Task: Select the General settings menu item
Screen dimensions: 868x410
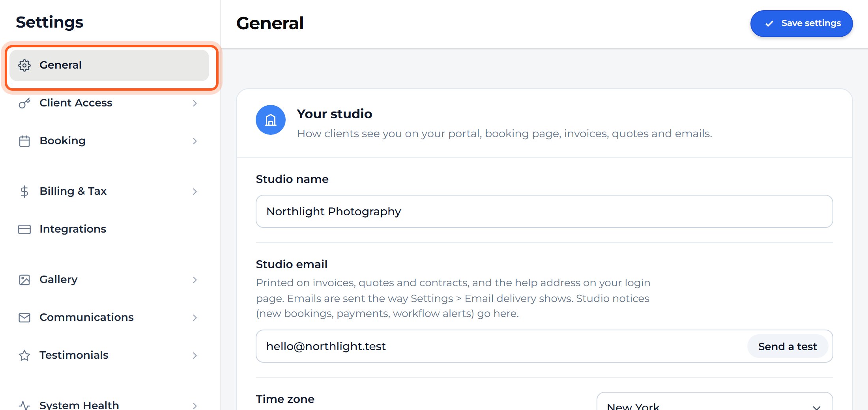Action: 109,65
